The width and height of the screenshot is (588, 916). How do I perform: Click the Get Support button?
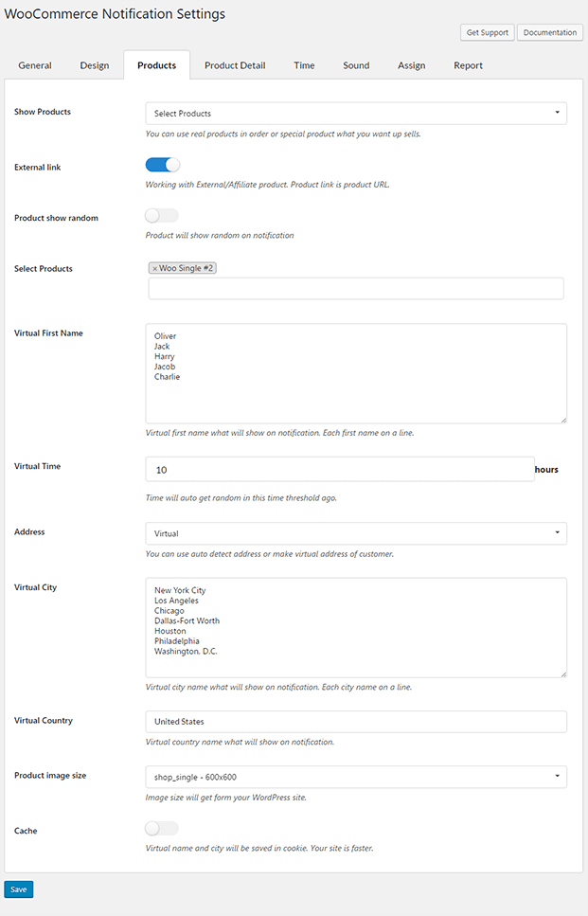pyautogui.click(x=487, y=31)
